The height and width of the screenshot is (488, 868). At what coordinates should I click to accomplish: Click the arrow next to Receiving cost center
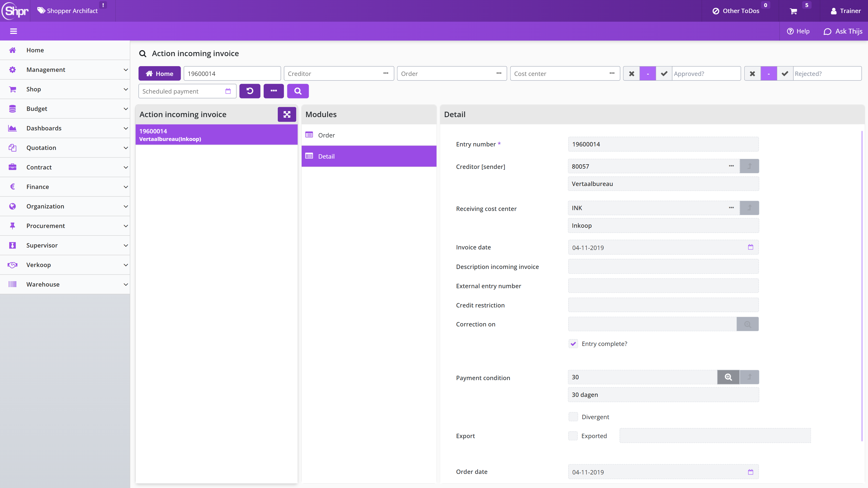749,208
